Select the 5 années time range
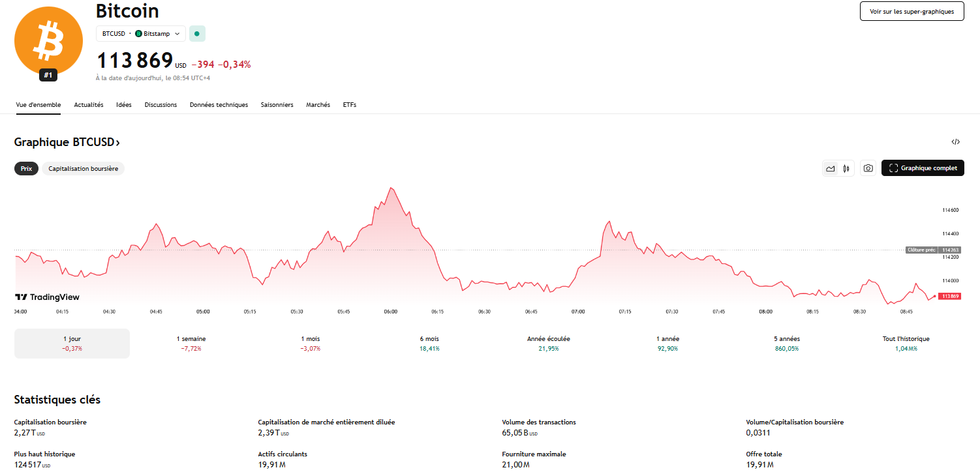Image resolution: width=980 pixels, height=472 pixels. pyautogui.click(x=787, y=344)
